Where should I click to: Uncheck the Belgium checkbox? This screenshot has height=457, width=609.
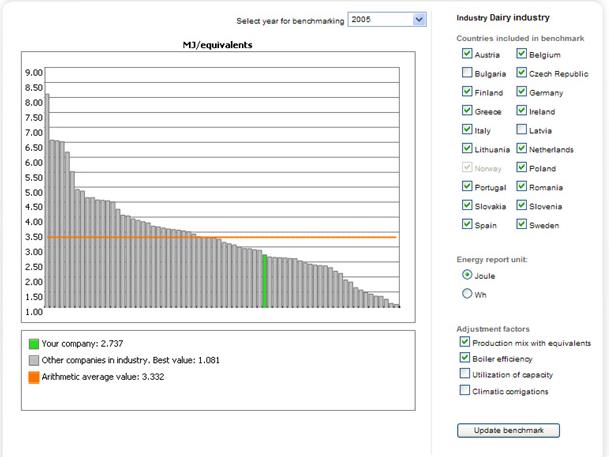(x=521, y=53)
